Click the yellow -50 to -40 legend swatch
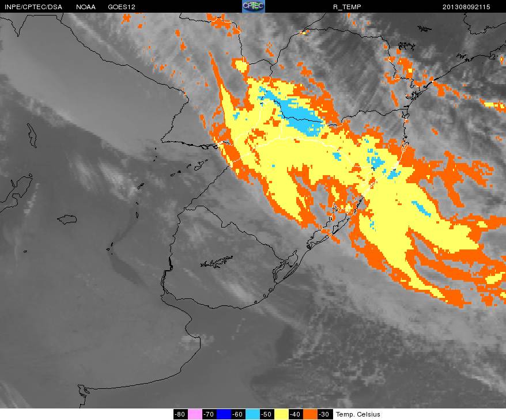Screen dimensions: 506x420 coord(281,414)
